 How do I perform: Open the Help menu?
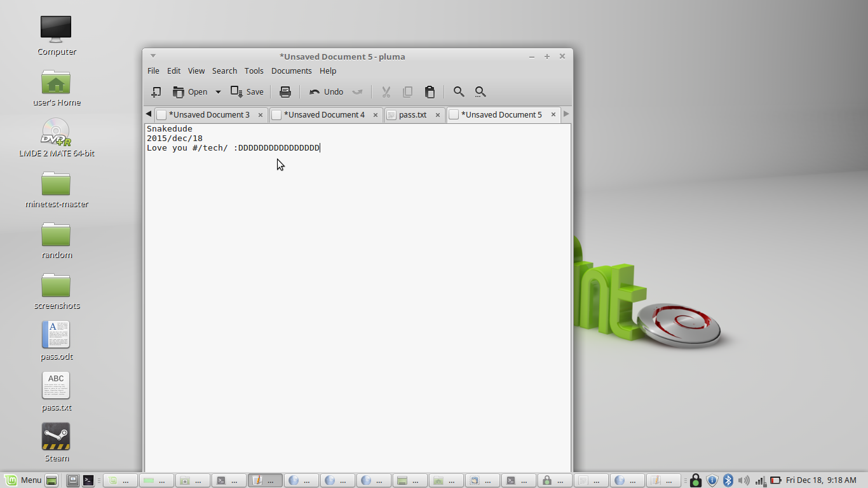[x=328, y=71]
